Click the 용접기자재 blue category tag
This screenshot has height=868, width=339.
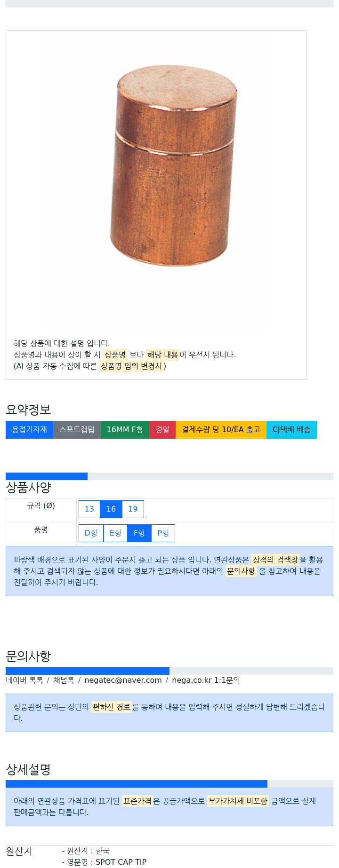click(29, 429)
